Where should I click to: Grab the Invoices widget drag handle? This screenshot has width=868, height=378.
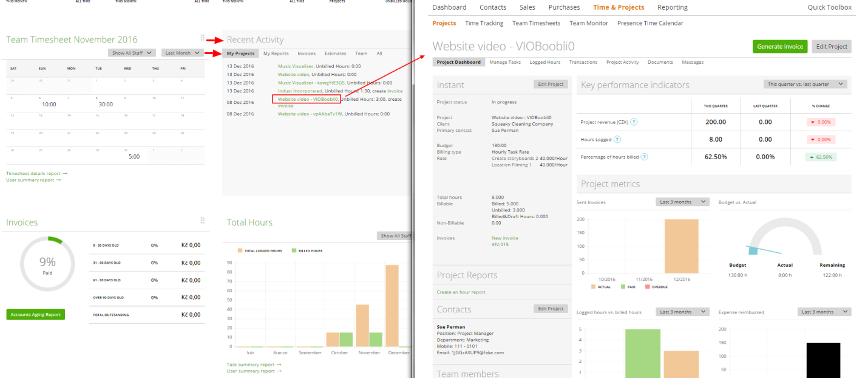[x=203, y=221]
